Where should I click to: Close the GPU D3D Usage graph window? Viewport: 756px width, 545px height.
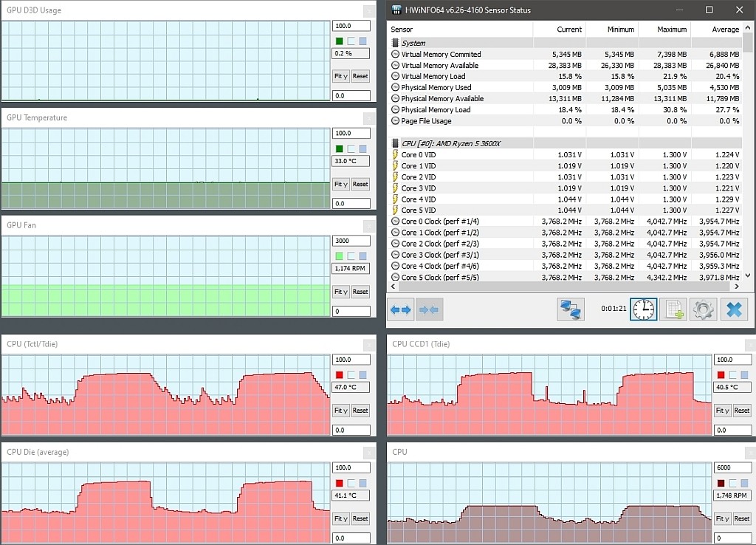click(369, 10)
